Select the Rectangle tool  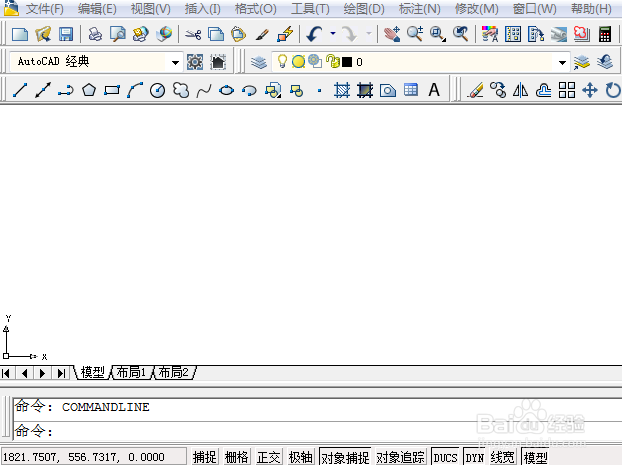coord(112,90)
